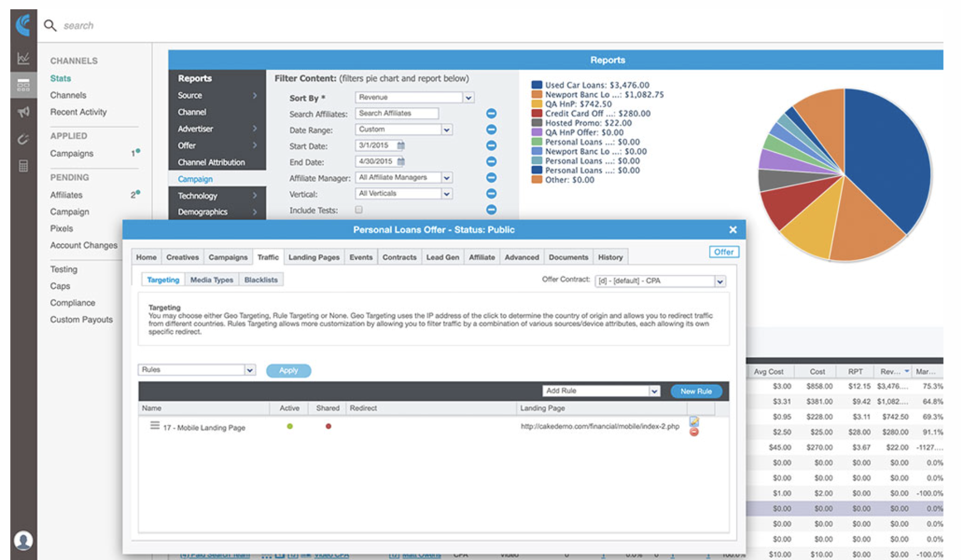
Task: Edit the Mobile Landing Page rule
Action: [694, 422]
